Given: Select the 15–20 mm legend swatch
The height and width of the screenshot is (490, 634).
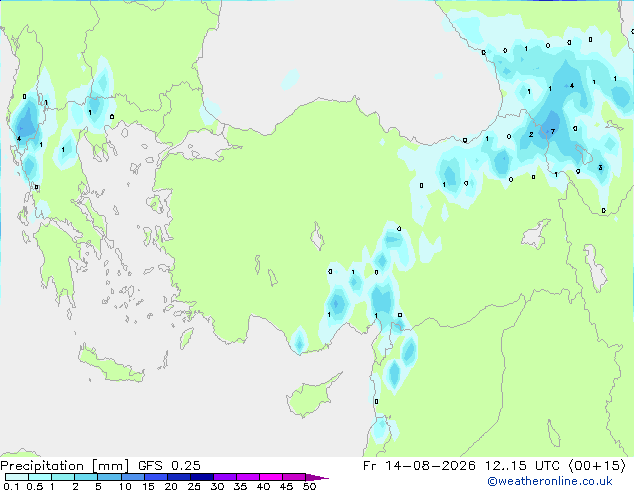Looking at the screenshot, I should click(155, 477).
